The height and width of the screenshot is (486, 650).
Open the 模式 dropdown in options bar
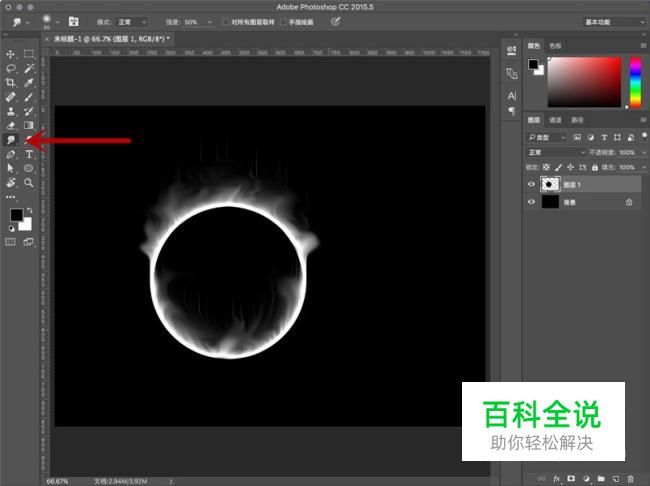point(133,21)
